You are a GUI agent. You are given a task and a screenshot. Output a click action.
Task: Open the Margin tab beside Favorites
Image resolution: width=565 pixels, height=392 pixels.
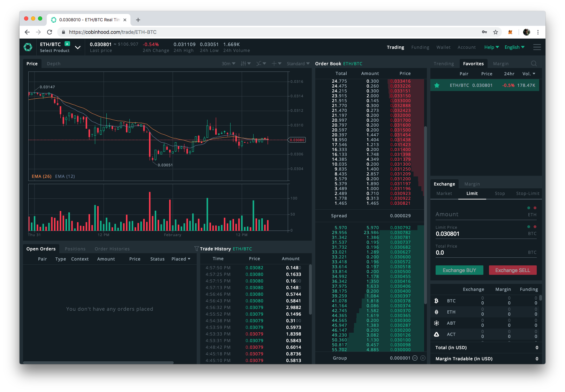point(500,63)
